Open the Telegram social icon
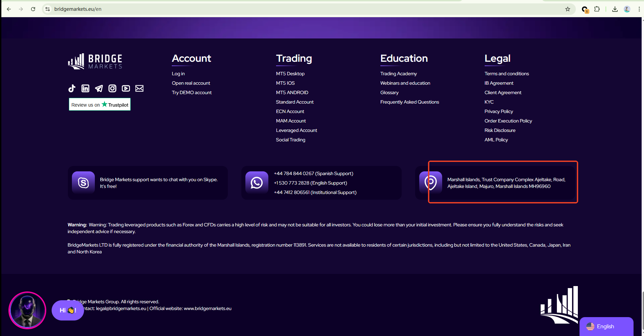644x336 pixels. [99, 88]
